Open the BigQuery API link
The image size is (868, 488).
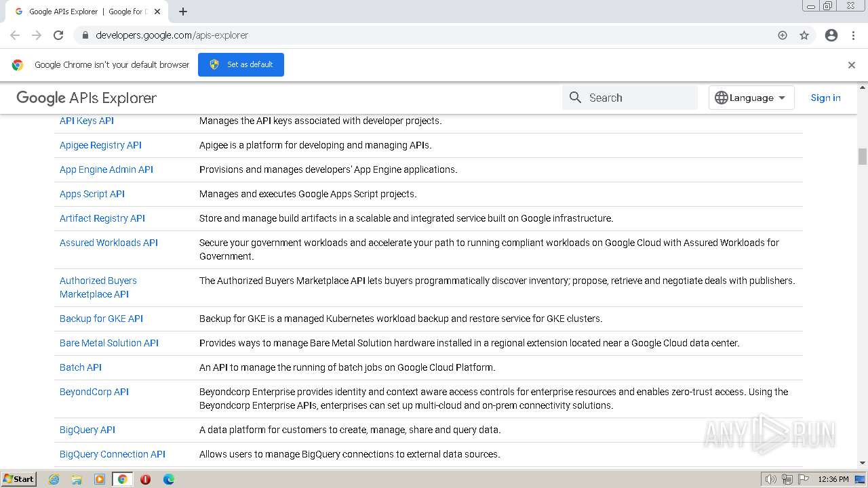tap(87, 430)
